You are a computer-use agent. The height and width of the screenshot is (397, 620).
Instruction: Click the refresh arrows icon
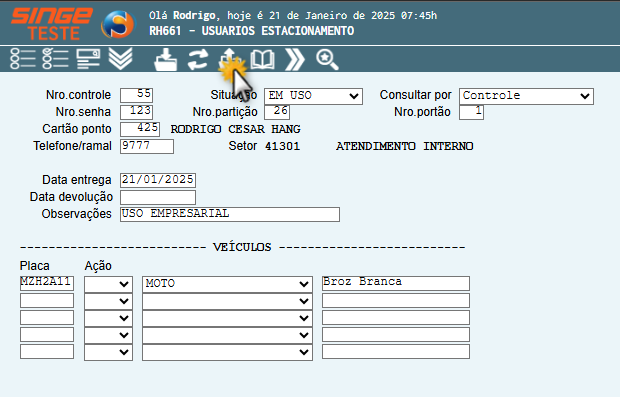pos(198,60)
